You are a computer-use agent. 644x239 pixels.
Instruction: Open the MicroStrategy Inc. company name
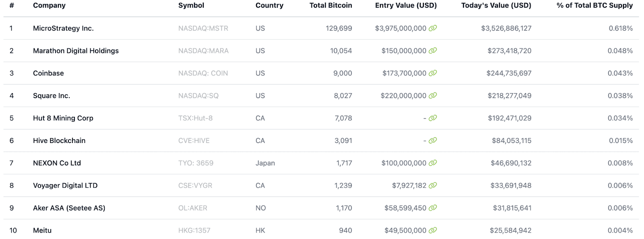point(63,29)
